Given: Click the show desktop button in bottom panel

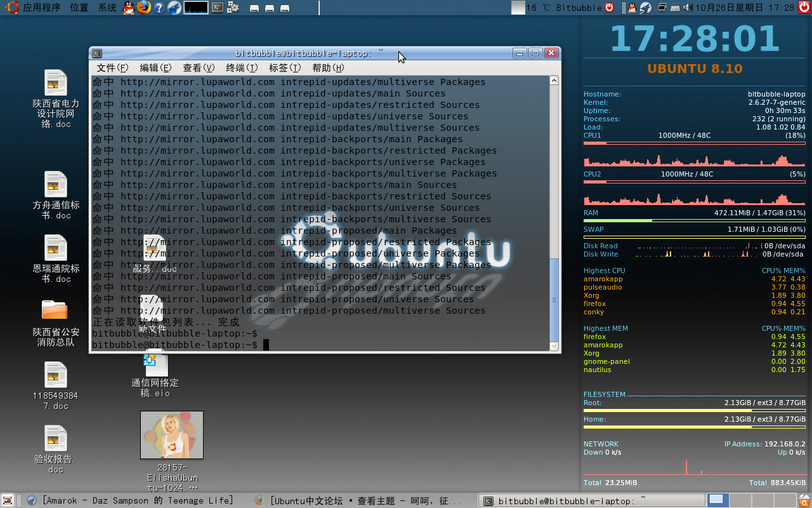Looking at the screenshot, I should [8, 500].
